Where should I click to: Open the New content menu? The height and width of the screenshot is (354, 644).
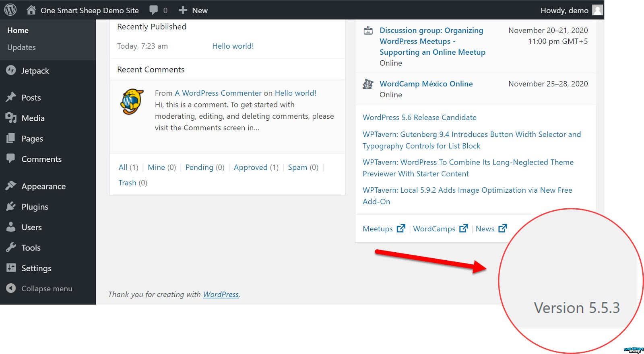[200, 10]
